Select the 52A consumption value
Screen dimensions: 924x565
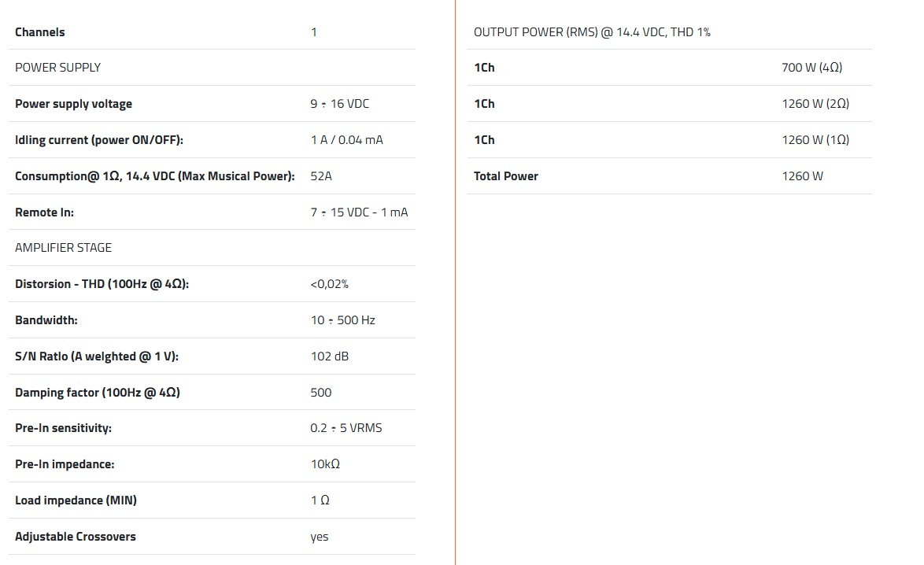(x=321, y=176)
